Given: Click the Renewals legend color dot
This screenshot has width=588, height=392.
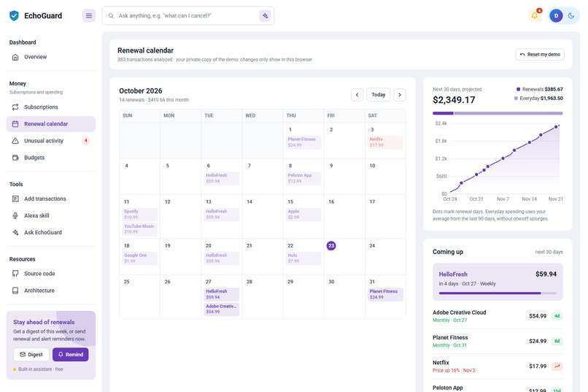Looking at the screenshot, I should tap(518, 89).
